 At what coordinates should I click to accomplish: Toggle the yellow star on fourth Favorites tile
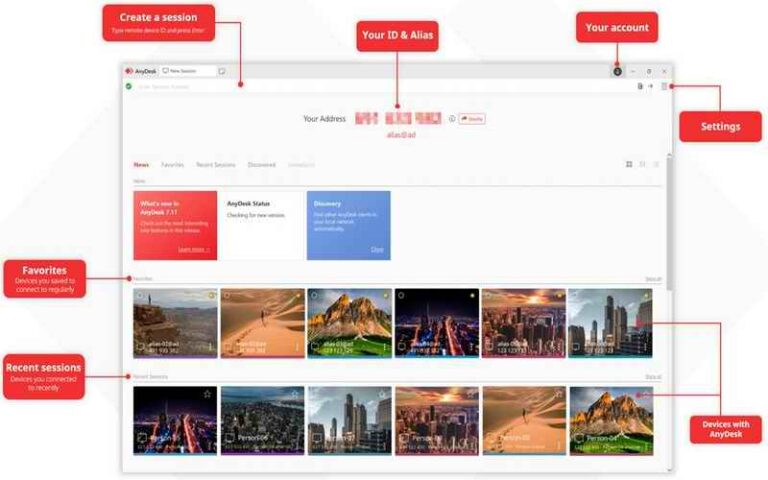472,296
